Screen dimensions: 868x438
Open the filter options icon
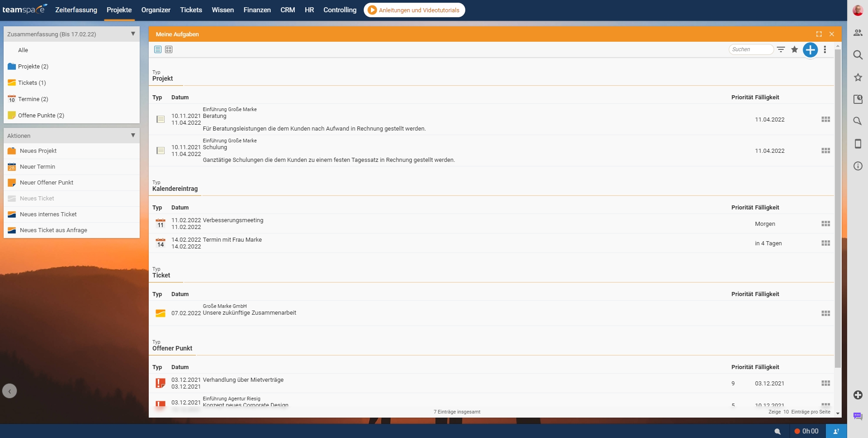click(781, 49)
